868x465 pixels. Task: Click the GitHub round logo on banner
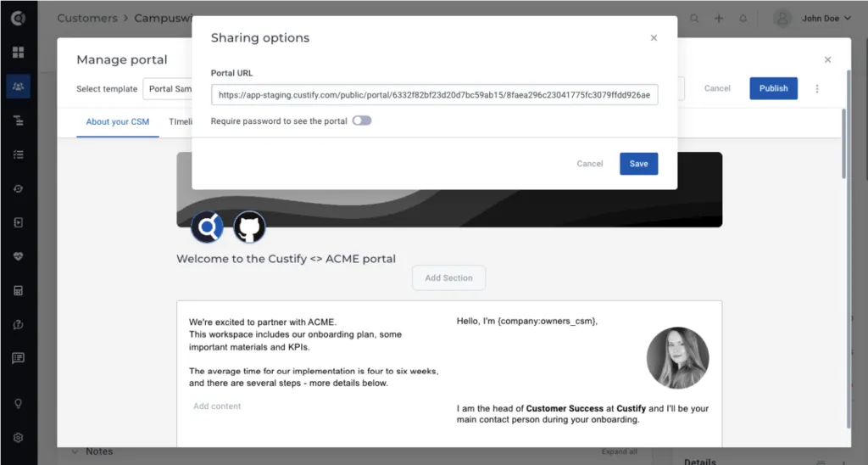249,227
